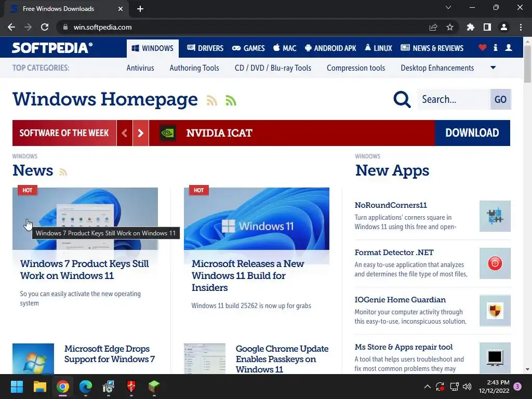Viewport: 532px width, 399px height.
Task: Show previous software of the week
Action: click(125, 132)
